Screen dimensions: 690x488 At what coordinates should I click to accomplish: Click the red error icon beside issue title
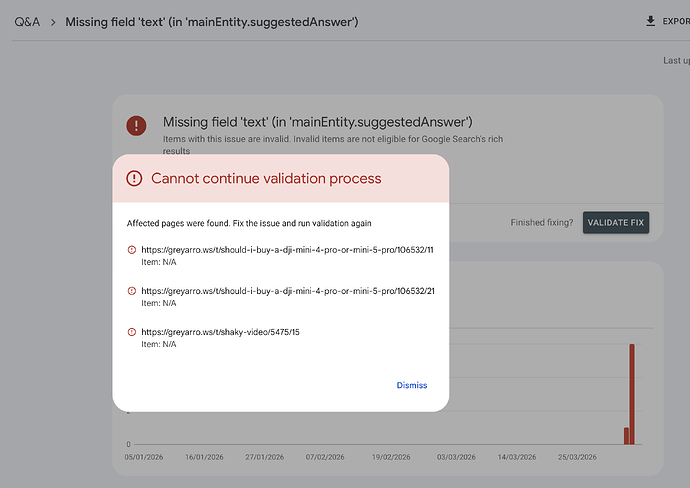136,125
